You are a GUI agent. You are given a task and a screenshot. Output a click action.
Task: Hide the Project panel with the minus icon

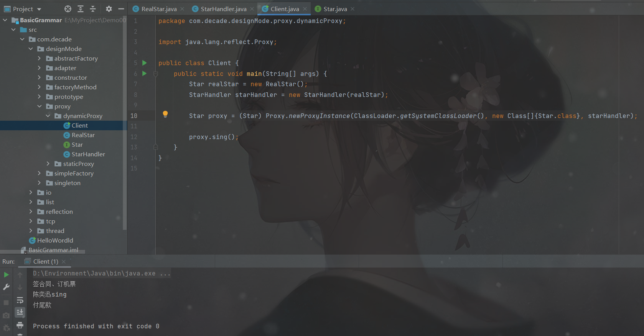(x=121, y=9)
